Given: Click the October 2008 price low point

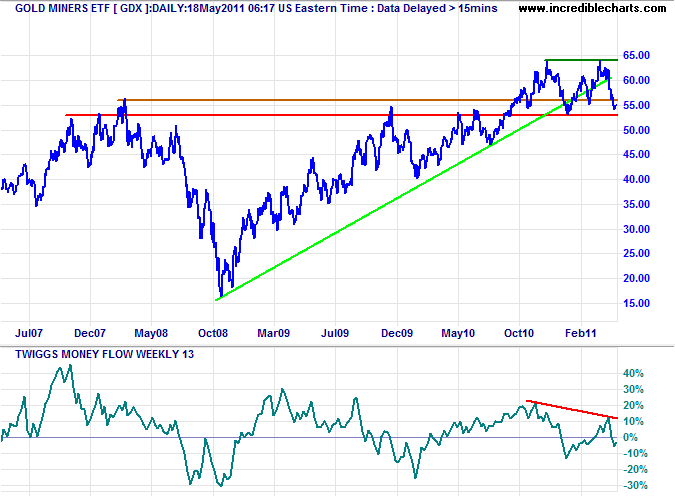Looking at the screenshot, I should click(221, 295).
